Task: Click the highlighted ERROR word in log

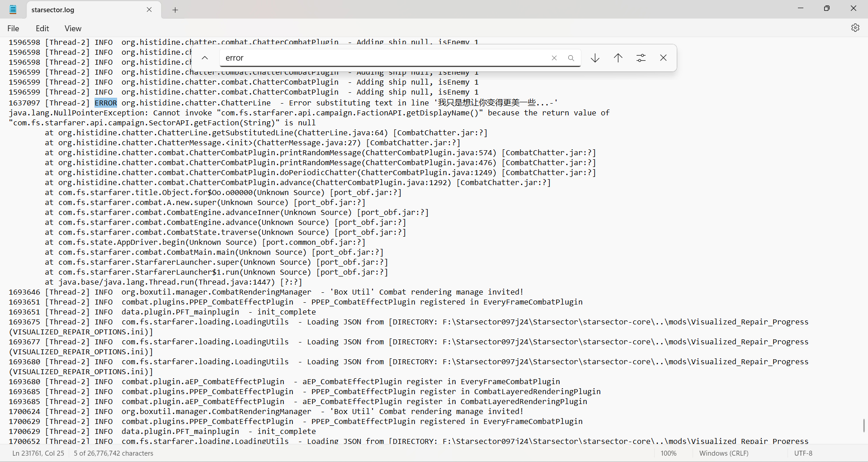Action: tap(106, 103)
